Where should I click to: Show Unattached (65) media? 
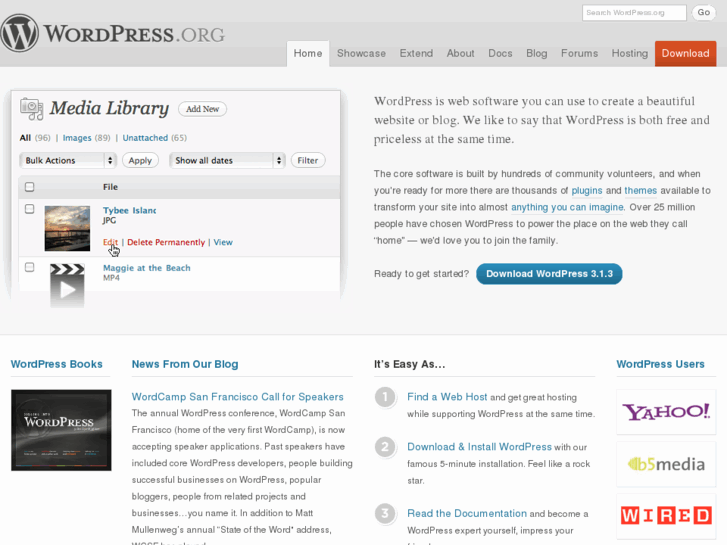pyautogui.click(x=154, y=138)
